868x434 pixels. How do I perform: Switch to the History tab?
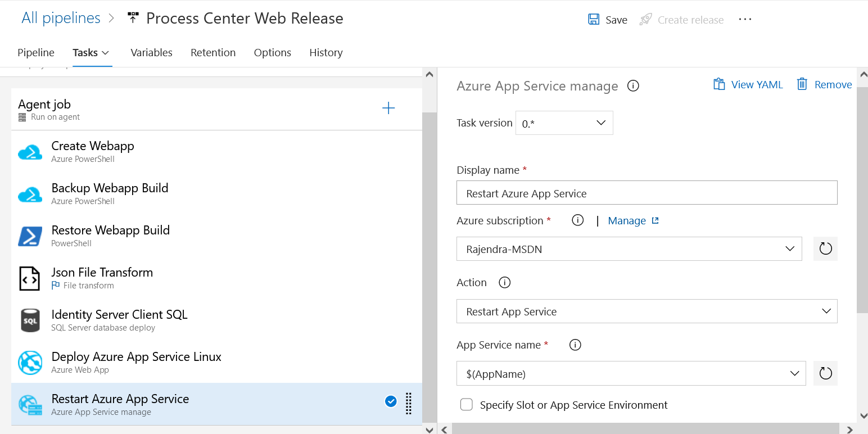click(x=326, y=52)
